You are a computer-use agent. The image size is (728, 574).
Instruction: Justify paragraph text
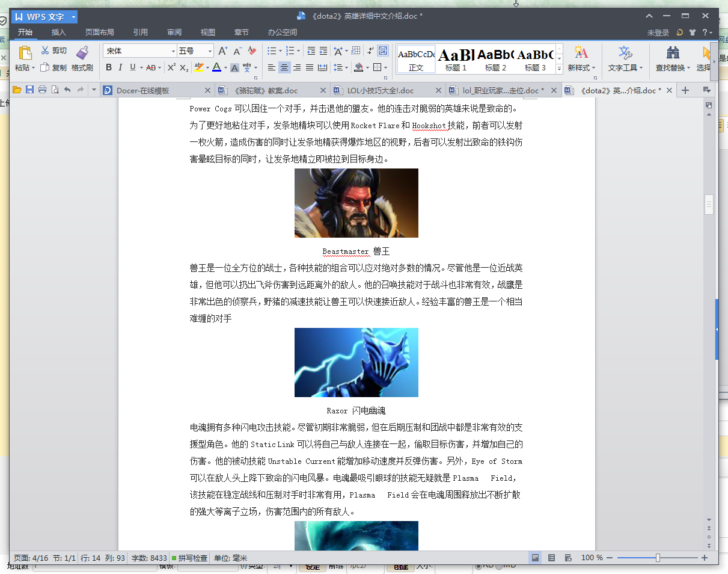(x=310, y=67)
